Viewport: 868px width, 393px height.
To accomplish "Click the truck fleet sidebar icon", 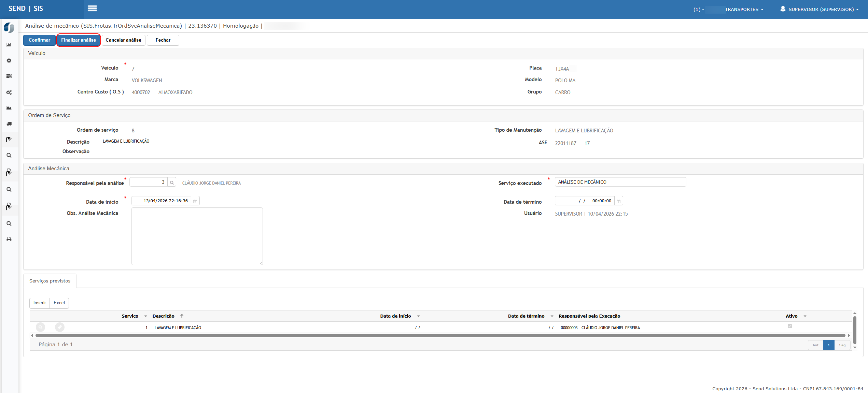I will pos(9,124).
